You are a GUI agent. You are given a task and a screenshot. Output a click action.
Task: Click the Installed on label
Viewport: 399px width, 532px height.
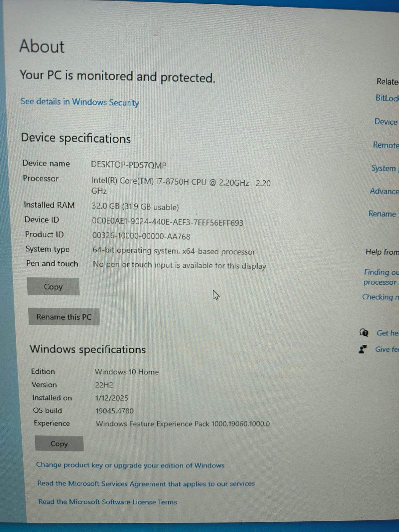tap(52, 398)
